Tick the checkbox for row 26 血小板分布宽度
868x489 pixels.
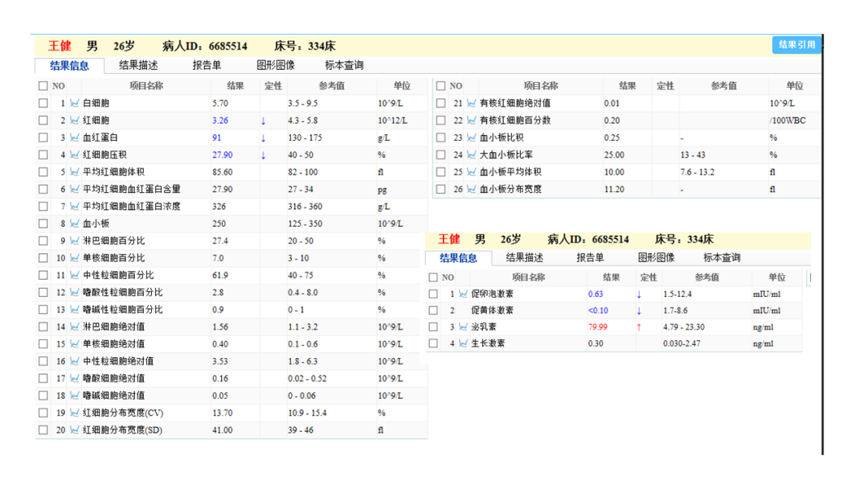coord(440,189)
